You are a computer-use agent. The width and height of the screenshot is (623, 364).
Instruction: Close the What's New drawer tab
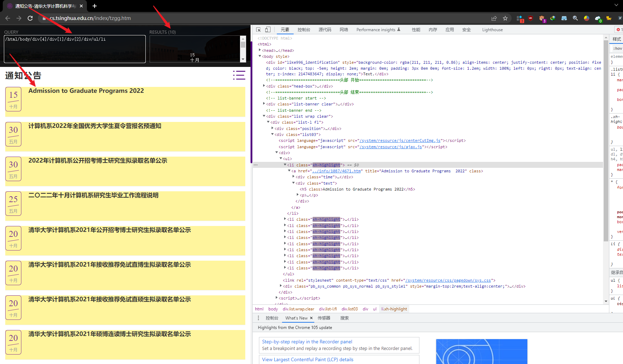311,318
